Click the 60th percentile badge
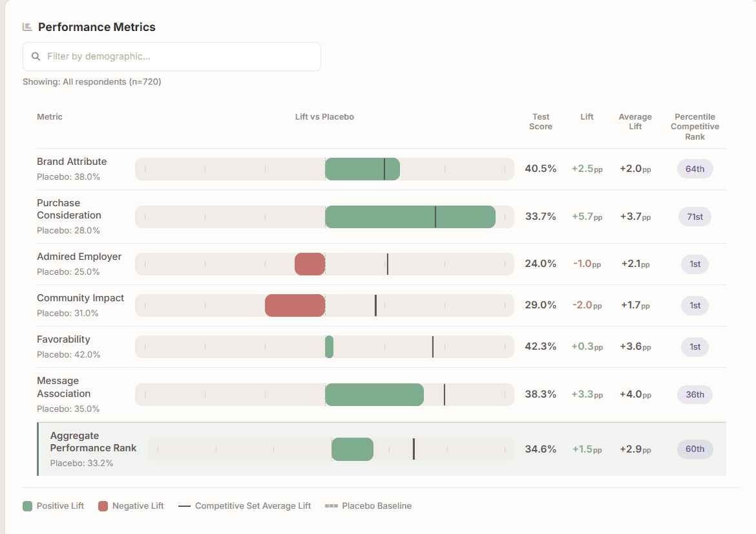 click(x=695, y=449)
